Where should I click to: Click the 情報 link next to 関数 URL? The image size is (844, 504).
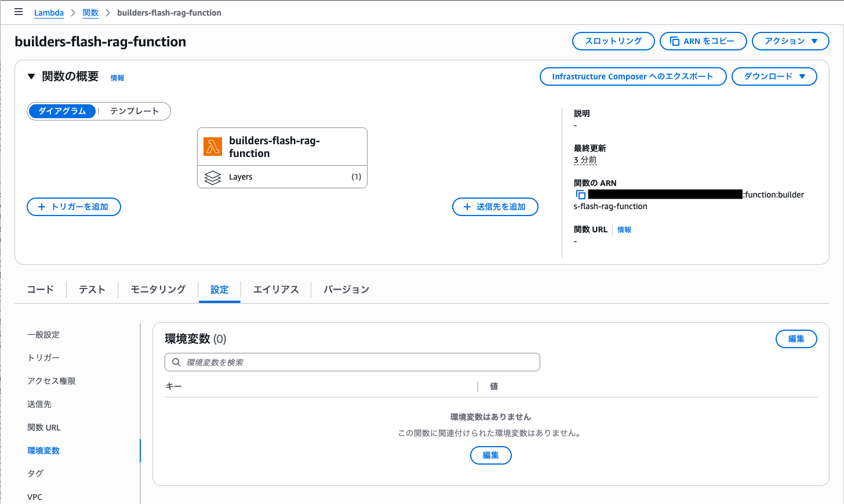[624, 230]
